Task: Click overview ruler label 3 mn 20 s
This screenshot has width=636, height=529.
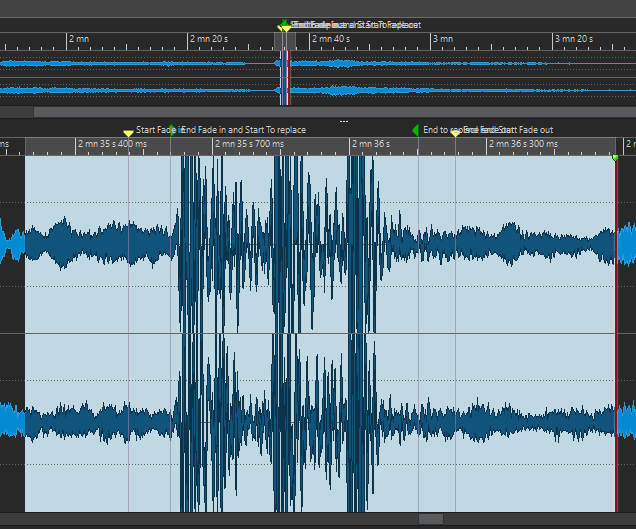Action: click(x=574, y=39)
